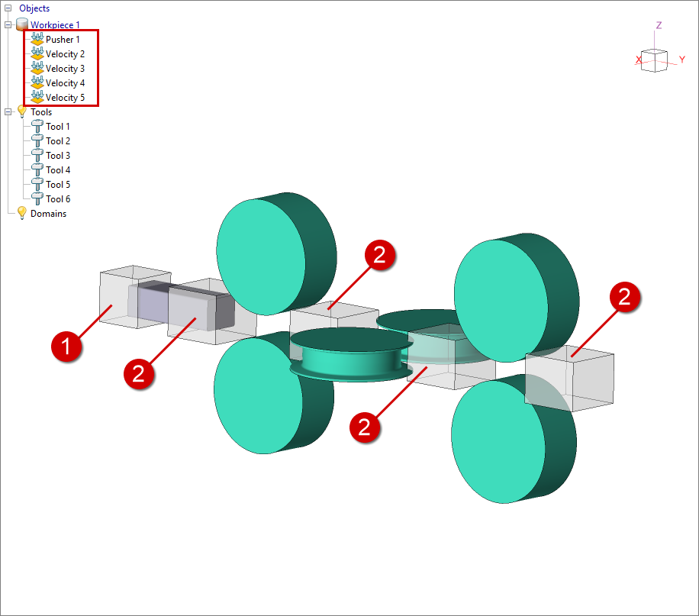The image size is (699, 616).
Task: Click the Velocity 2 arrows icon
Action: 37,54
